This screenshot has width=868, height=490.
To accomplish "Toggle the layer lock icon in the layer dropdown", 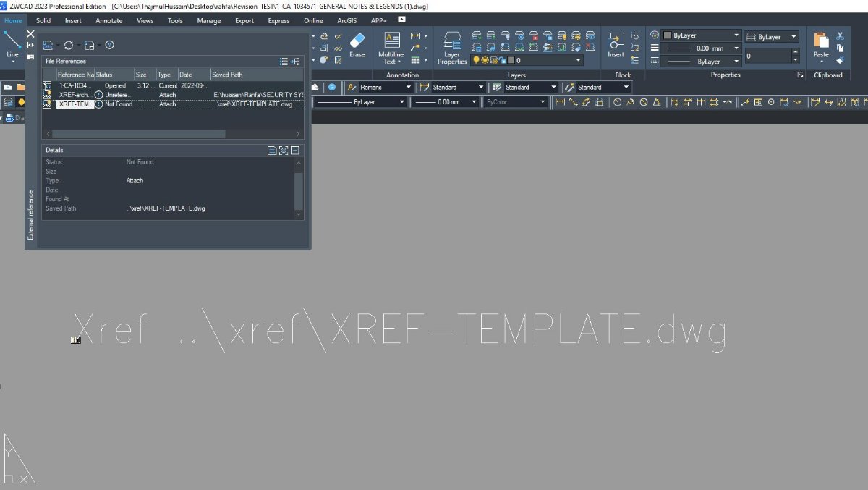I will 502,61.
